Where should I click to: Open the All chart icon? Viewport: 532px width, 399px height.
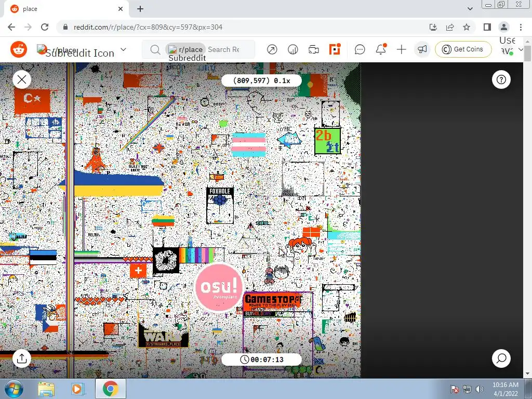point(292,49)
